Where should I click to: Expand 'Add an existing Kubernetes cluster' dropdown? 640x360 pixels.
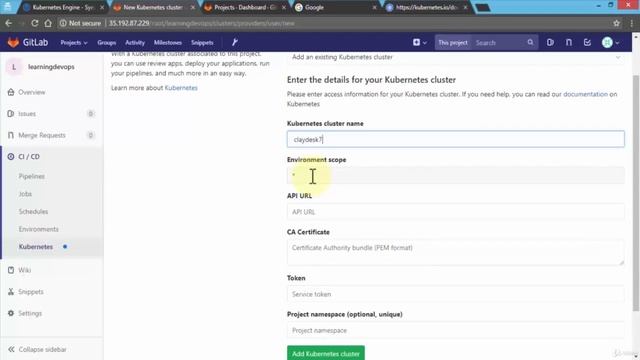[456, 57]
